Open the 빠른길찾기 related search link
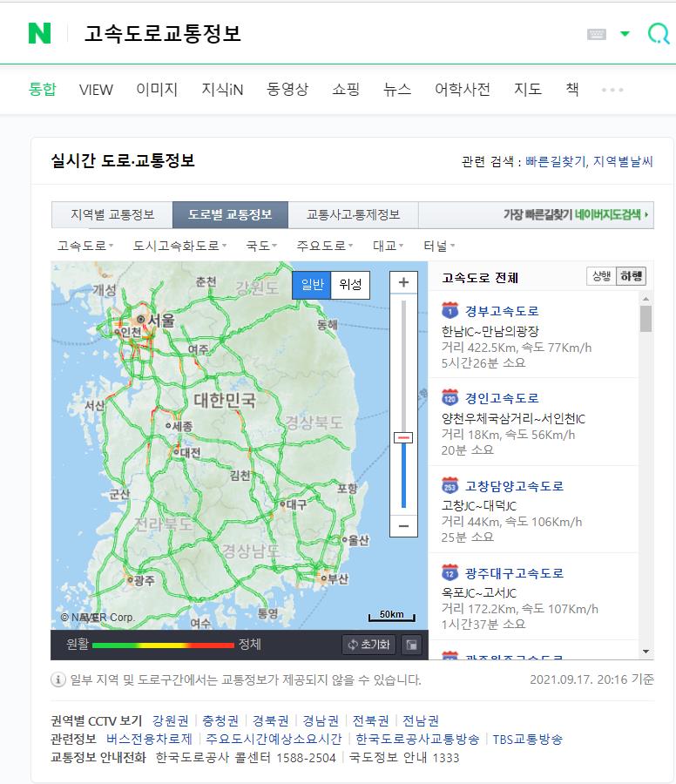Screen dimensions: 676x784 (x=555, y=161)
